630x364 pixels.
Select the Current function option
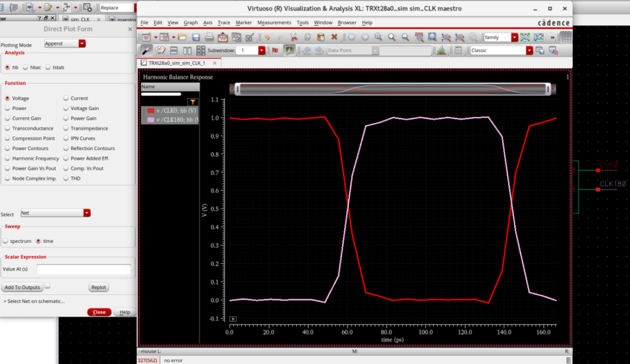point(66,98)
